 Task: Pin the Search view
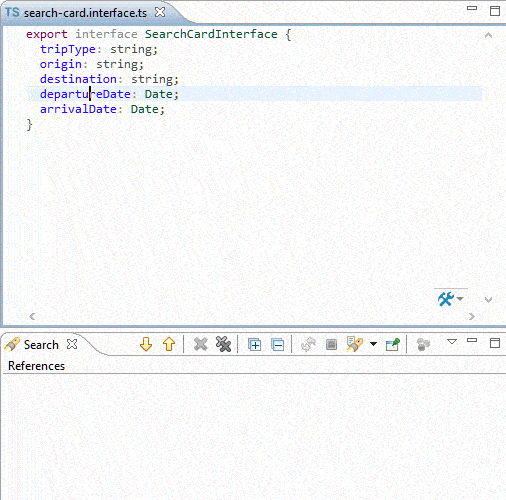pos(393,344)
